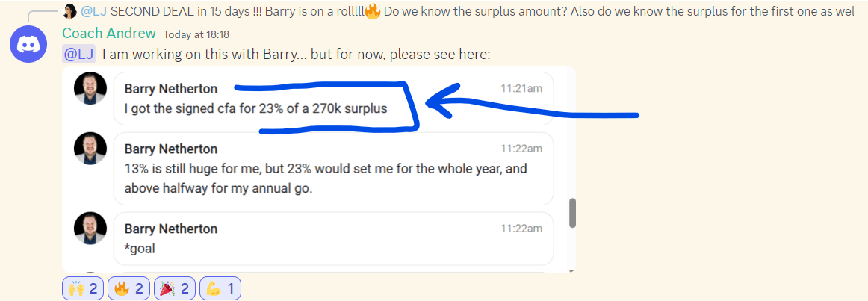
Task: Click Barry's avatar beside the "13% is still huge" message
Action: click(x=90, y=148)
